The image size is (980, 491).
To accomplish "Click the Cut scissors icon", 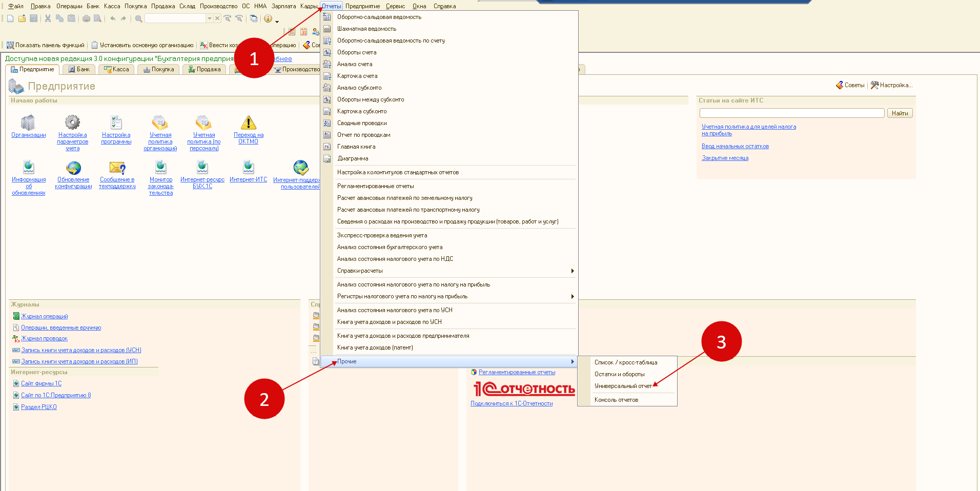I will click(x=48, y=18).
